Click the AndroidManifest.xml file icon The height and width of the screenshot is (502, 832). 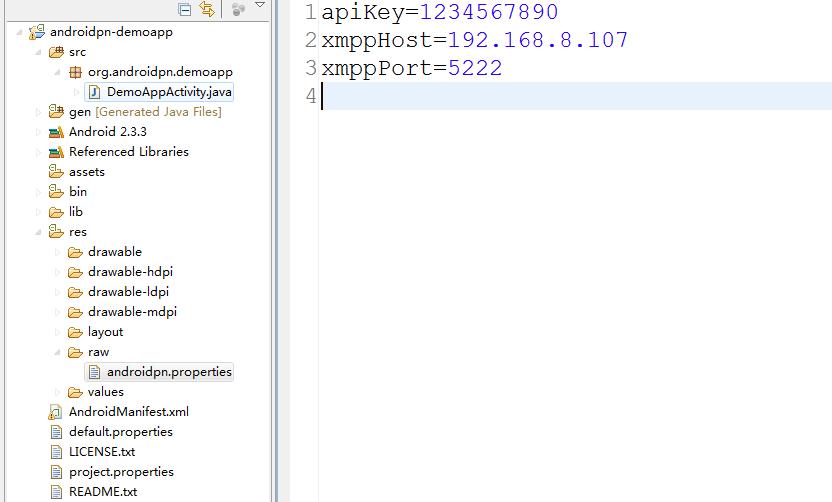tap(56, 412)
